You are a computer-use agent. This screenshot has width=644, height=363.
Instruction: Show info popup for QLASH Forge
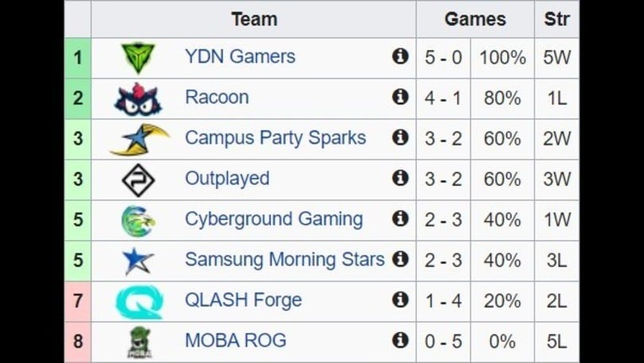click(400, 299)
